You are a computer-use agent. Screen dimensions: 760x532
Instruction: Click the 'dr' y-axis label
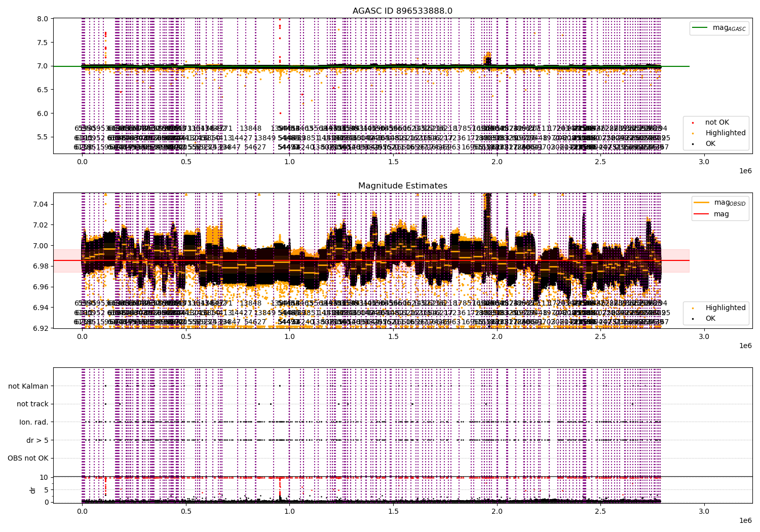tap(33, 490)
